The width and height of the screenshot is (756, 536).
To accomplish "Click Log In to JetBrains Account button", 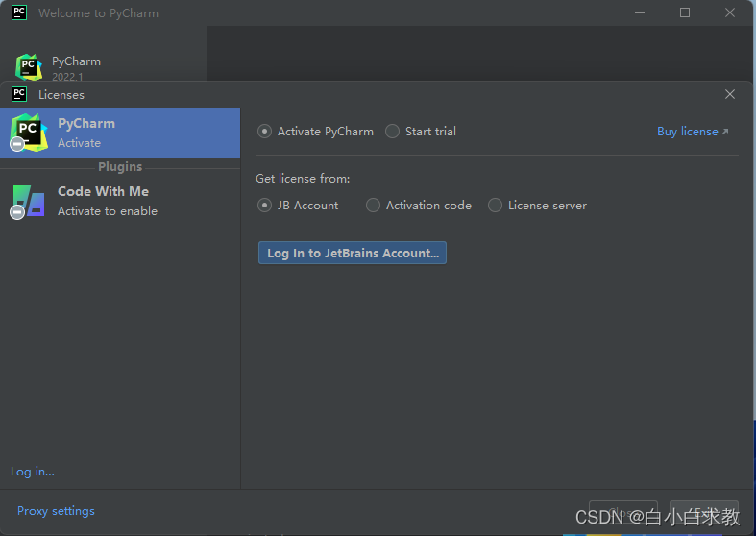I will [x=353, y=253].
